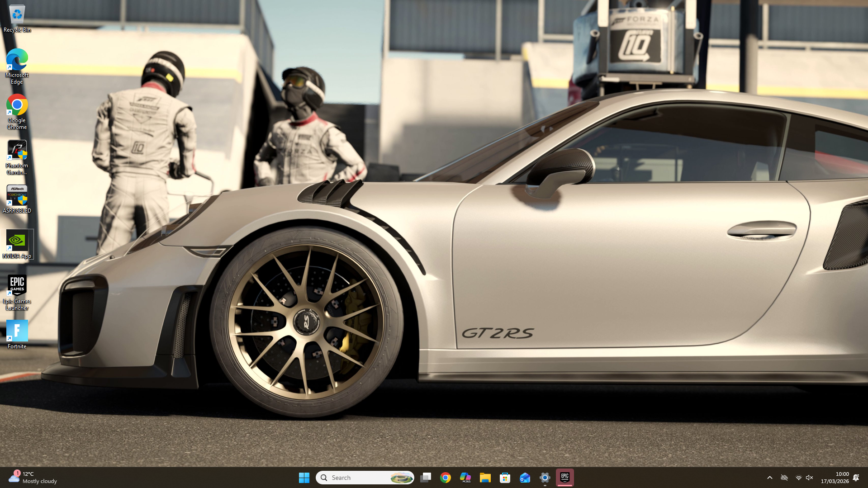Open Task View from the taskbar
This screenshot has height=488, width=868.
[426, 478]
